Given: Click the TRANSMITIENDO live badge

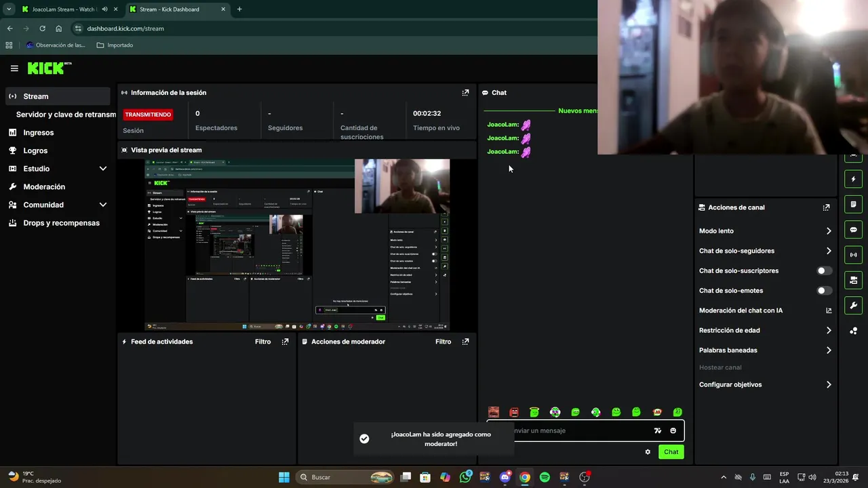Looking at the screenshot, I should tap(148, 115).
